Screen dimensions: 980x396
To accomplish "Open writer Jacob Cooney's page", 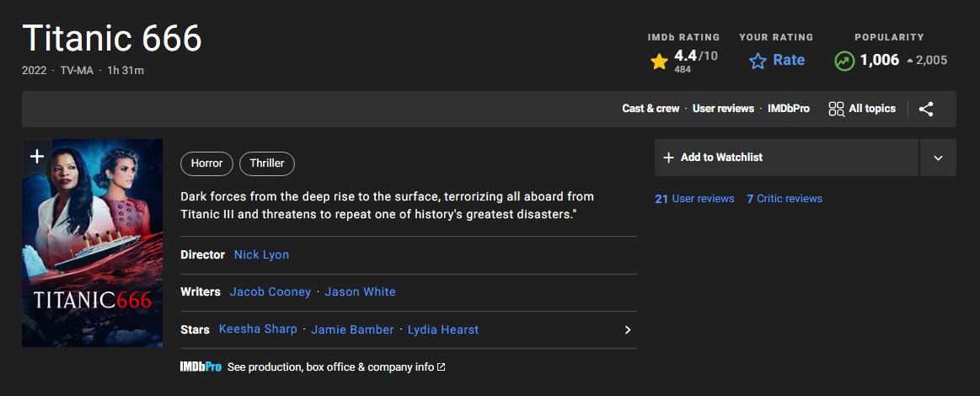I will (x=270, y=292).
